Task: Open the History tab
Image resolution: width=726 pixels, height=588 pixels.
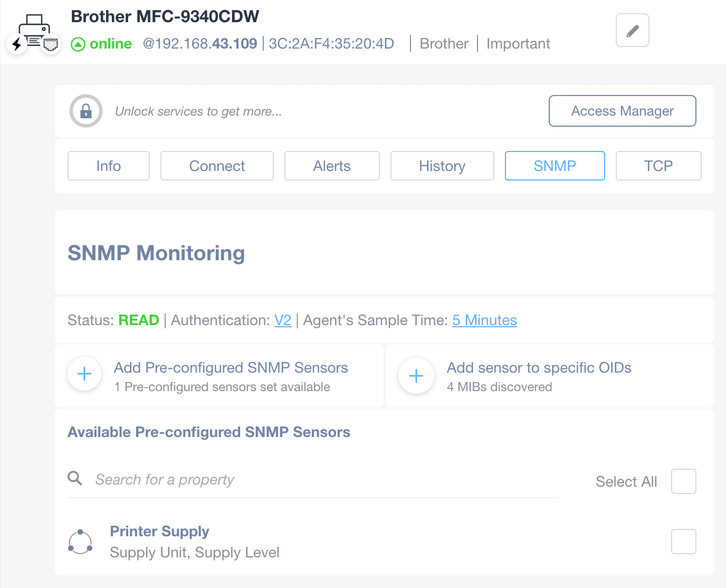Action: click(x=442, y=166)
